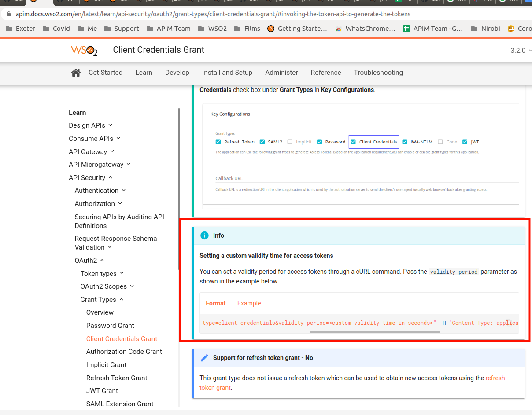The height and width of the screenshot is (415, 532).
Task: Open the Getting Started bookmark
Action: click(297, 29)
